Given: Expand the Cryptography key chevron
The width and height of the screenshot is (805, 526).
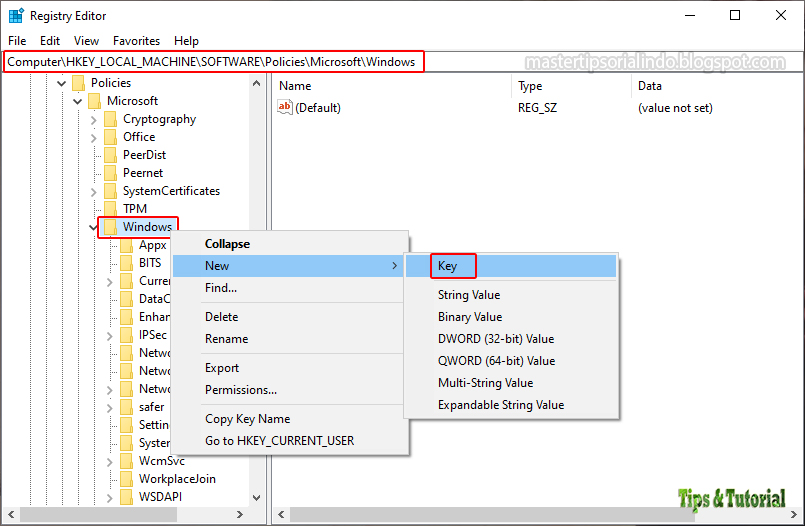Looking at the screenshot, I should coord(93,120).
